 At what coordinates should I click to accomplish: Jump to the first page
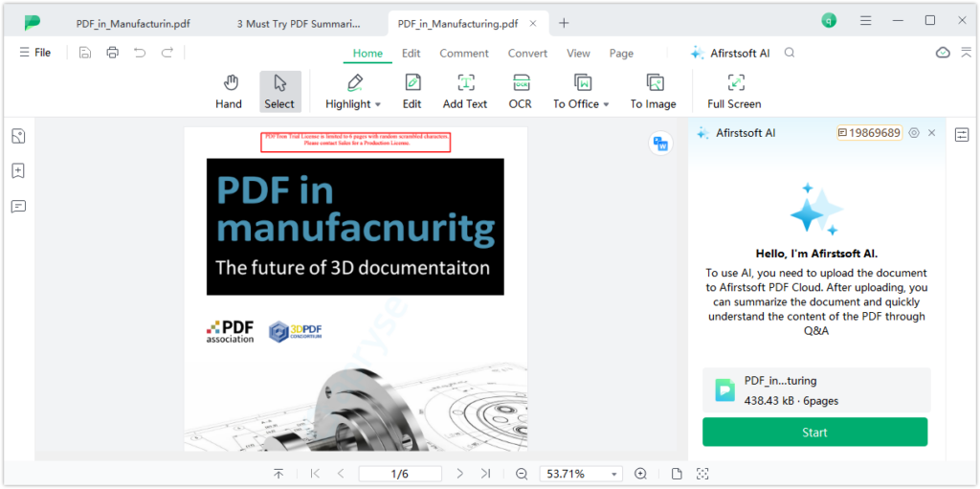tap(315, 474)
